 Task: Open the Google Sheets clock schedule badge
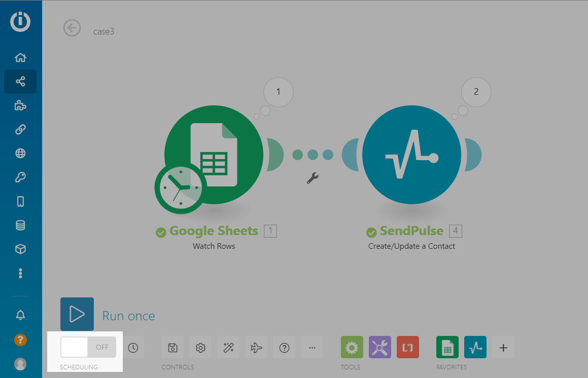181,188
